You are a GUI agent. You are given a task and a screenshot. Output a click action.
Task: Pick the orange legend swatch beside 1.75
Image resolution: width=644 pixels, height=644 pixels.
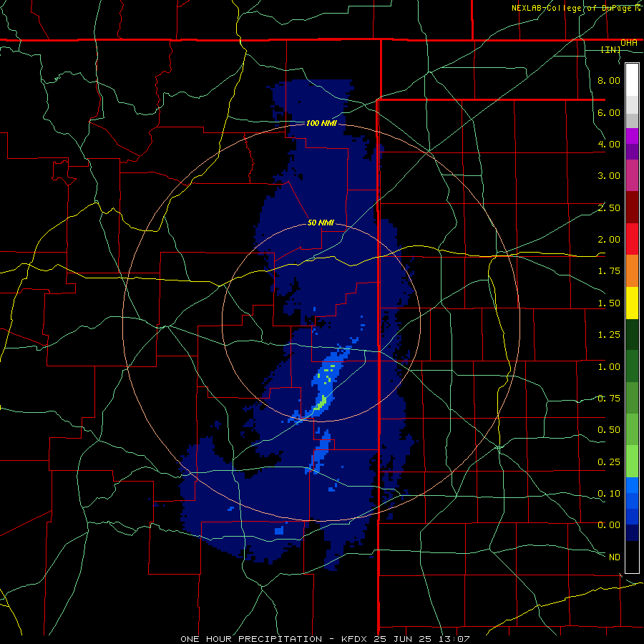(632, 271)
